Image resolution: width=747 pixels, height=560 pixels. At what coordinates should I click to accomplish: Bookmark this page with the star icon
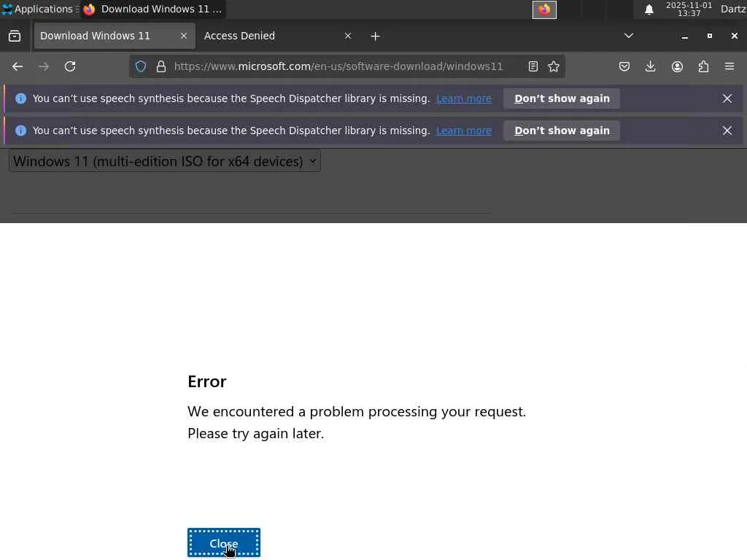click(554, 66)
